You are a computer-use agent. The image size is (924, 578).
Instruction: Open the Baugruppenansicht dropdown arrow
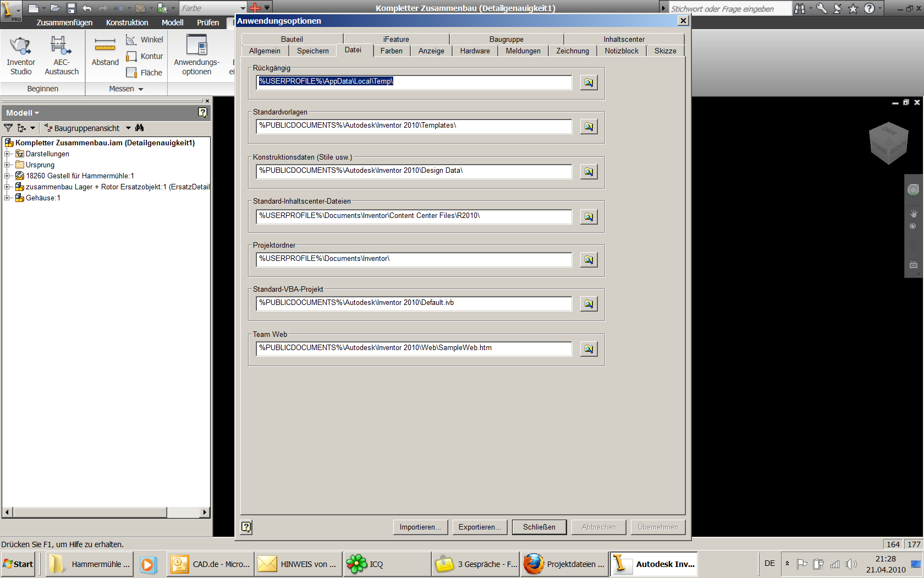(x=128, y=128)
